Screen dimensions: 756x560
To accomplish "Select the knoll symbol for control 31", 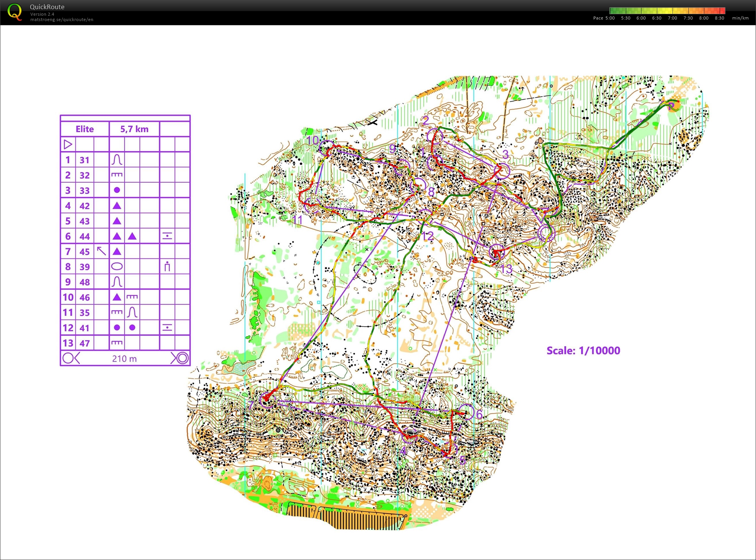I will click(117, 160).
